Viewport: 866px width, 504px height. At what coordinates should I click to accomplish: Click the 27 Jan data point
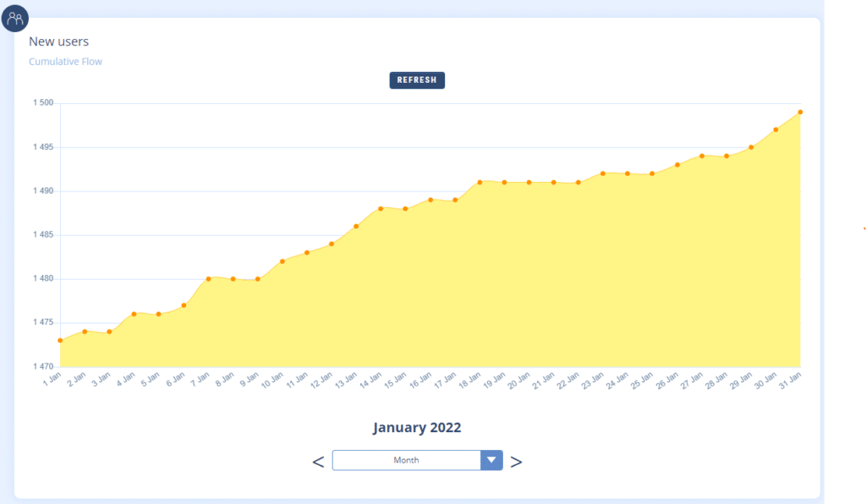(x=702, y=156)
